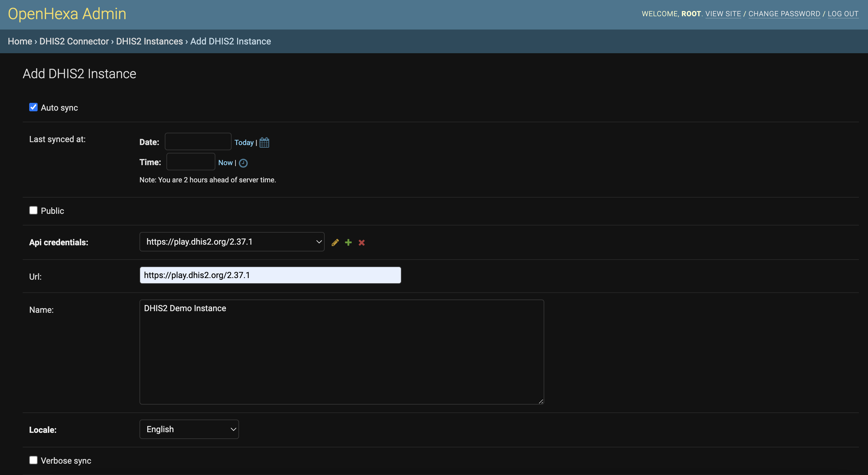The width and height of the screenshot is (868, 475).
Task: Open the Locale dropdown
Action: [x=189, y=429]
